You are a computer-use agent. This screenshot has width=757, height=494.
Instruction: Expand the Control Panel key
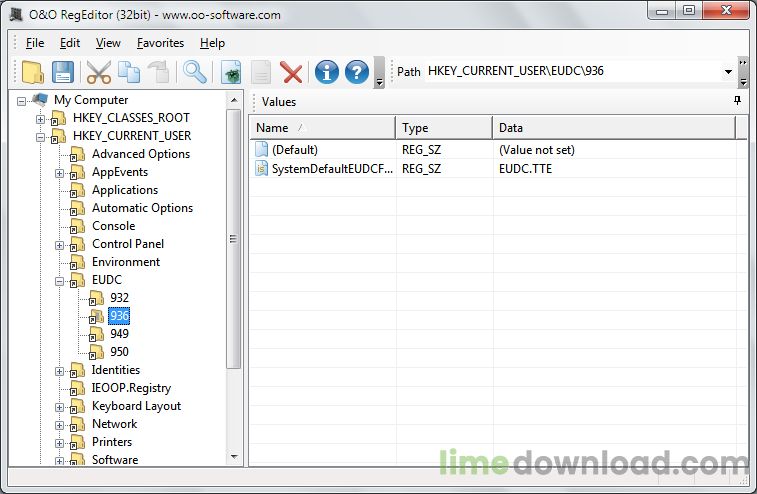[59, 245]
